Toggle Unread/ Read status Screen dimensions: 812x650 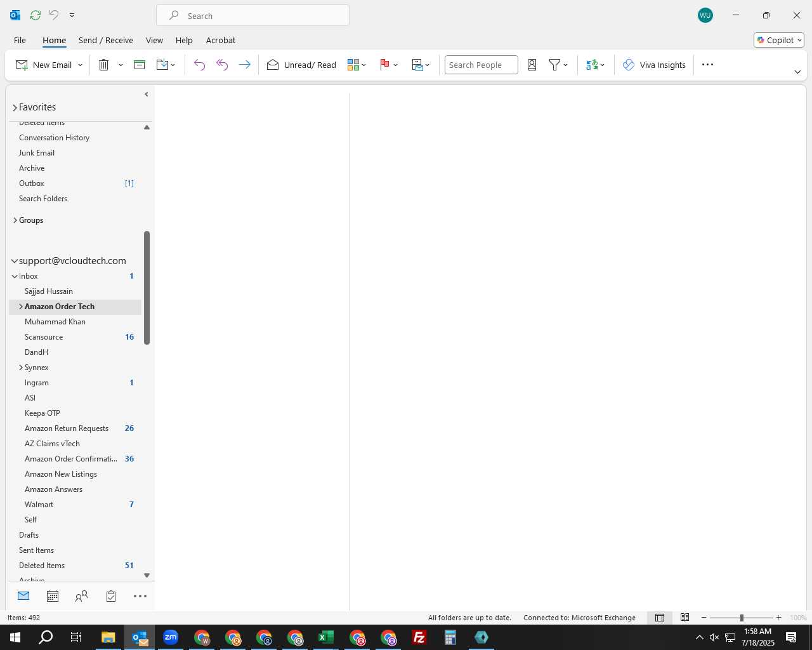301,65
